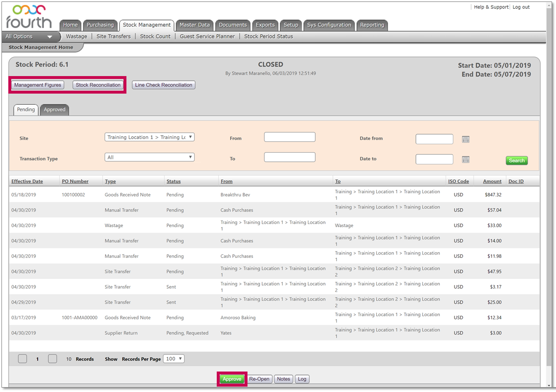The height and width of the screenshot is (392, 556).
Task: Expand the All Options menu
Action: pos(29,37)
